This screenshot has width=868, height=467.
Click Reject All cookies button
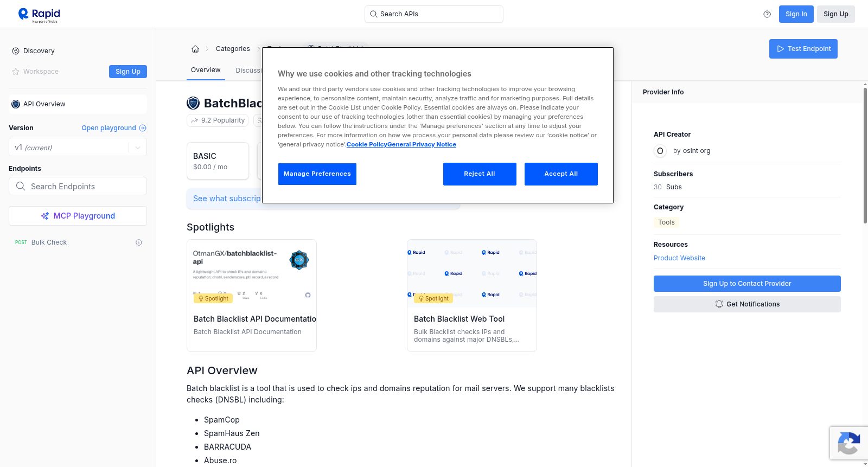(480, 174)
